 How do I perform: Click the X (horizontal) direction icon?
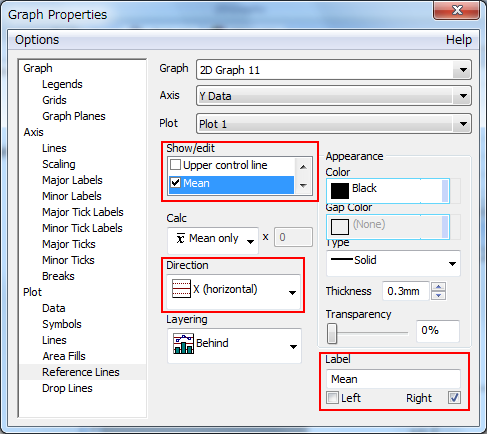(181, 289)
